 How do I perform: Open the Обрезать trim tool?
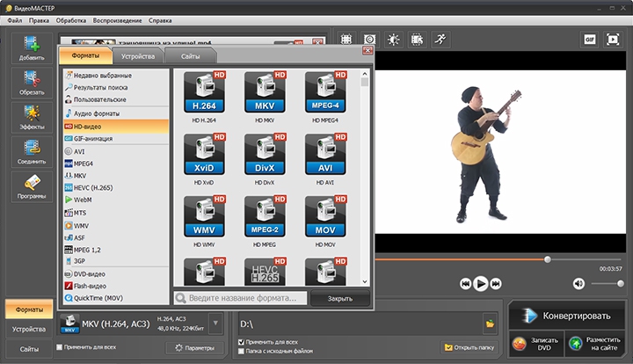pyautogui.click(x=32, y=83)
